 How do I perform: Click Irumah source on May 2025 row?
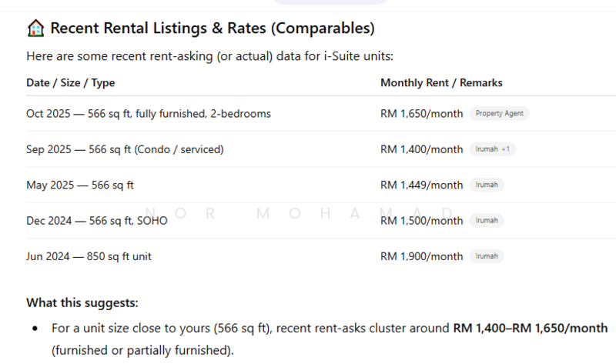pyautogui.click(x=487, y=185)
